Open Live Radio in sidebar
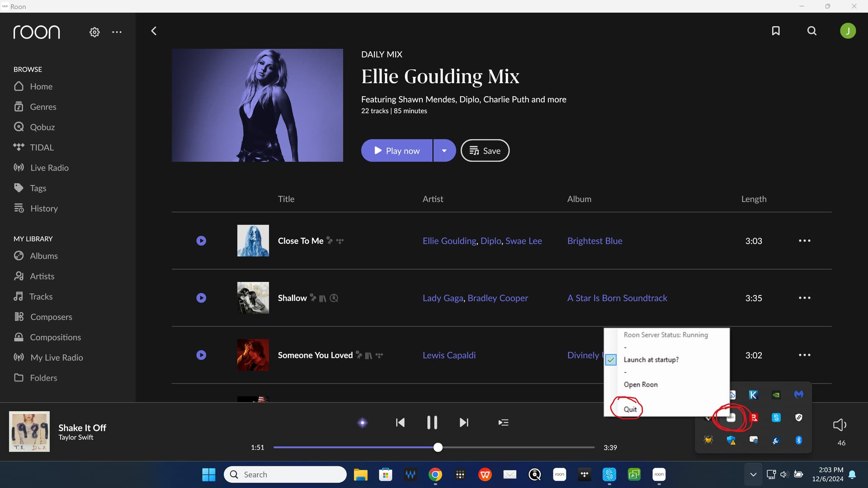The height and width of the screenshot is (488, 868). [49, 168]
